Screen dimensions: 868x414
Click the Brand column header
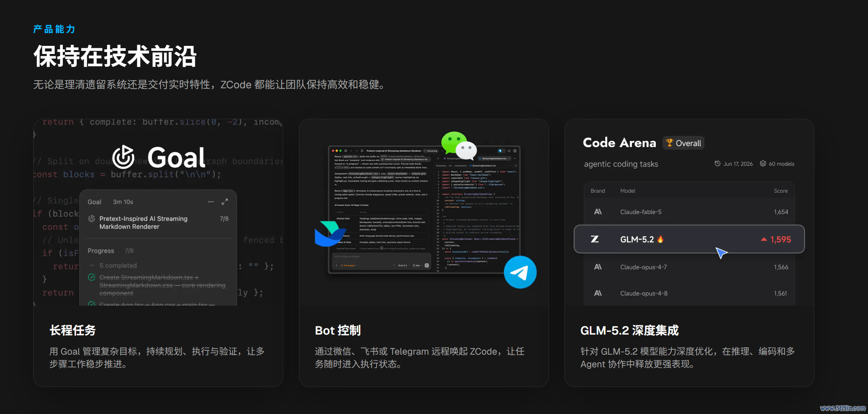tap(598, 191)
